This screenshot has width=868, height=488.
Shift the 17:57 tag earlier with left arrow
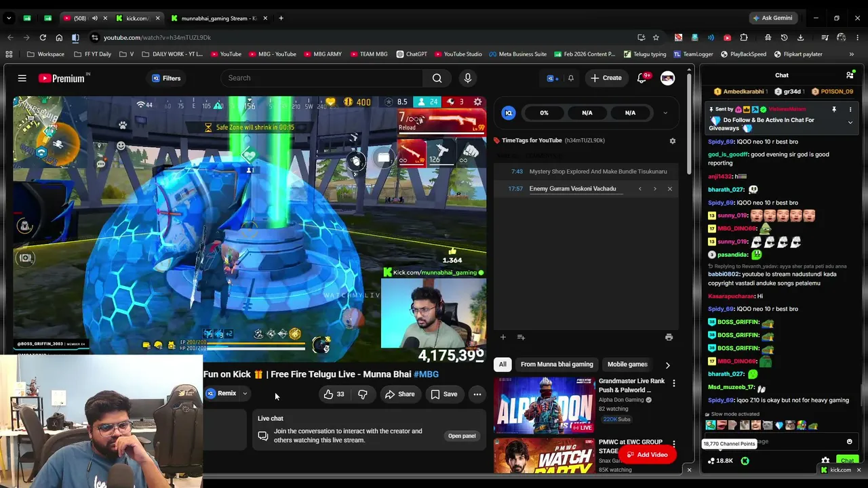pyautogui.click(x=640, y=189)
